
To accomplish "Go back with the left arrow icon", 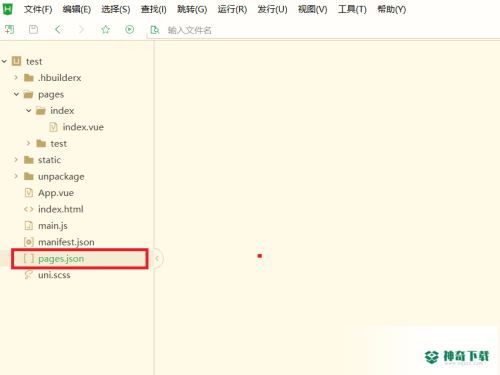I will 58,30.
